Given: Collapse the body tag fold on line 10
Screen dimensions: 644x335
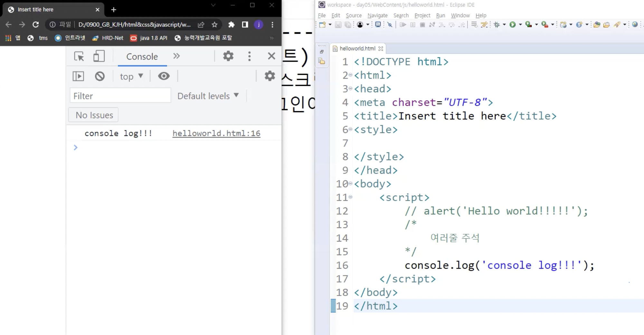Looking at the screenshot, I should [x=350, y=184].
